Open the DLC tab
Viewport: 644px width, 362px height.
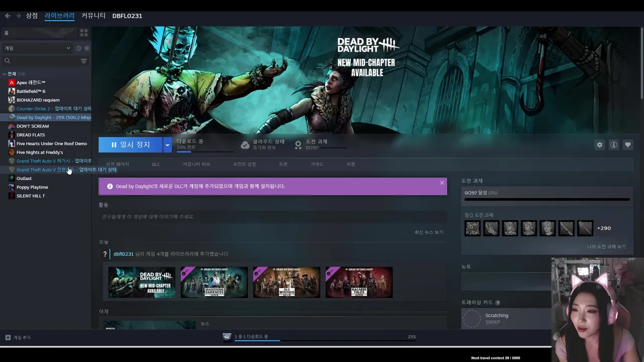pyautogui.click(x=156, y=164)
